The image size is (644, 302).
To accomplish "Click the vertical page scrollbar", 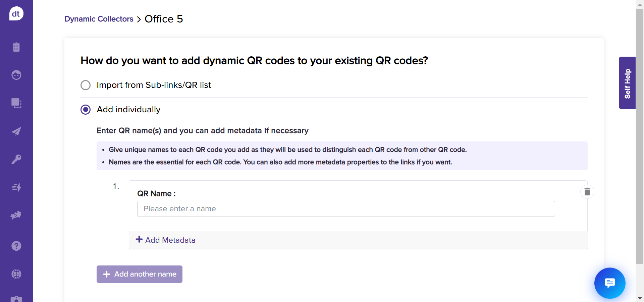I will (640, 134).
